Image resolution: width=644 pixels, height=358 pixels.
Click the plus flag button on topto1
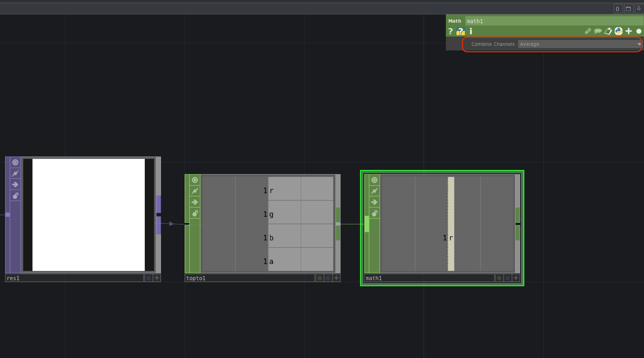(337, 278)
